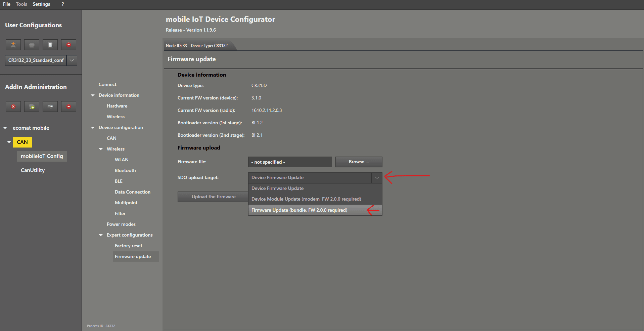
Task: Click the import configuration icon with orange arrow
Action: coord(13,45)
